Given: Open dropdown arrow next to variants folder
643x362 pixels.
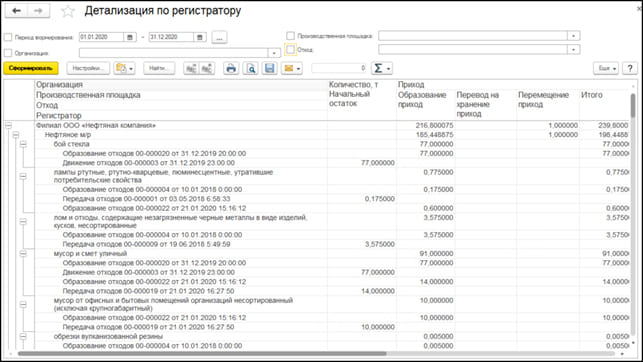Looking at the screenshot, I should click(131, 68).
